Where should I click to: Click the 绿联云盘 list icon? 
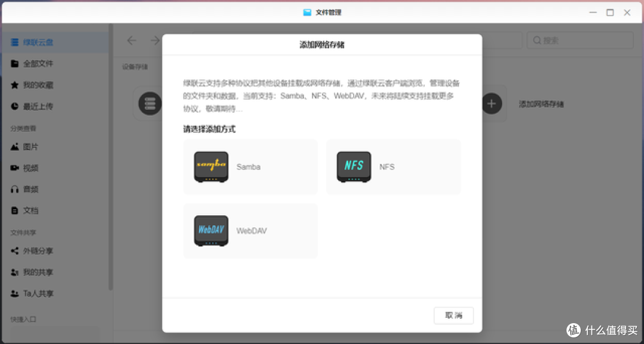coord(15,42)
